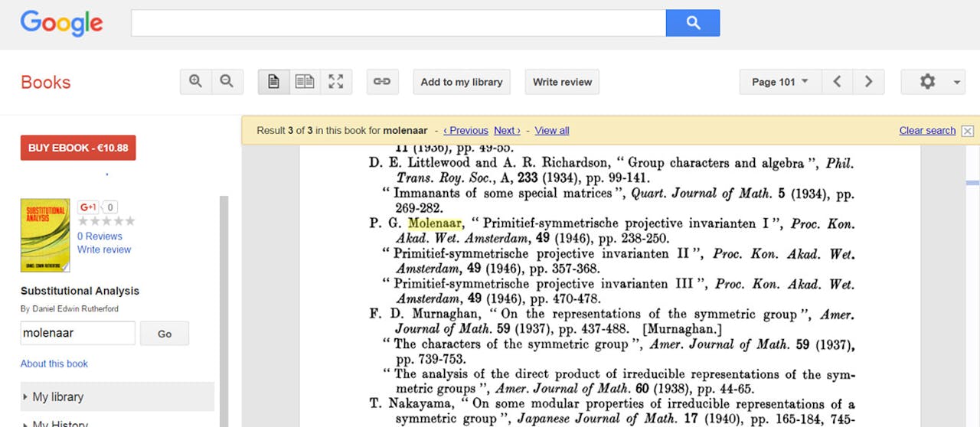Image resolution: width=980 pixels, height=427 pixels.
Task: Click the Add to my library button
Action: (x=462, y=82)
